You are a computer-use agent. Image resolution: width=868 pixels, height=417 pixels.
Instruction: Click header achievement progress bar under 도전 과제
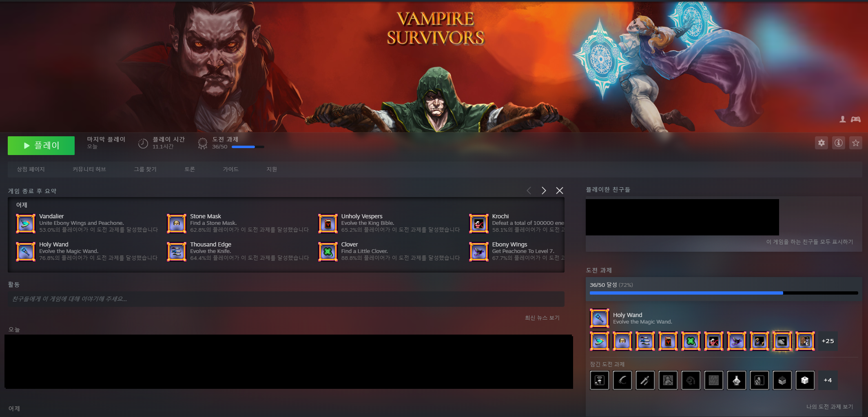point(248,147)
